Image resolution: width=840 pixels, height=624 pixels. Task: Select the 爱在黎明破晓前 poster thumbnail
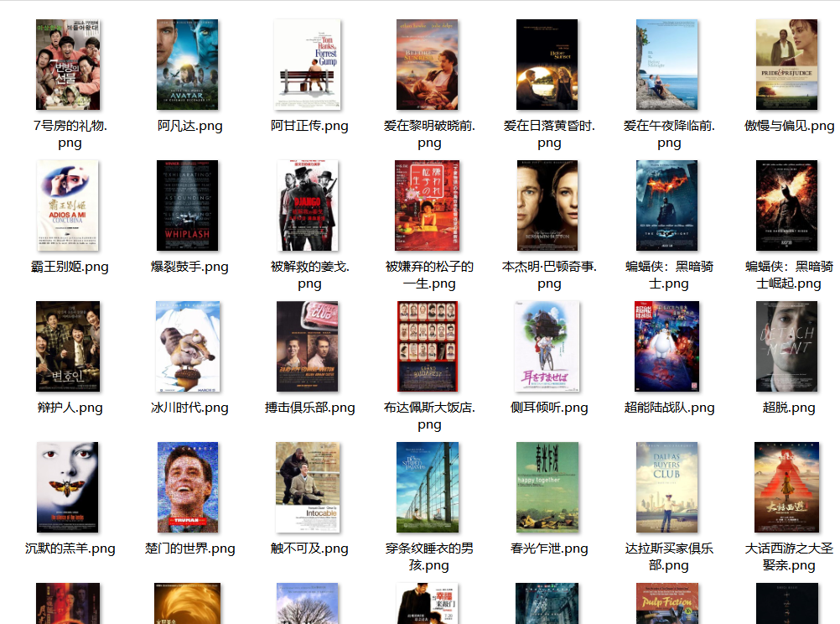(428, 65)
